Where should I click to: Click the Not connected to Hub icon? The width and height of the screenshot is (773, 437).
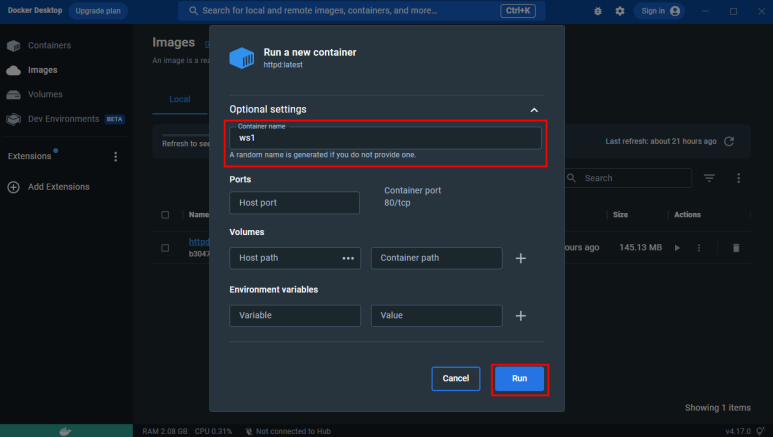tap(249, 431)
